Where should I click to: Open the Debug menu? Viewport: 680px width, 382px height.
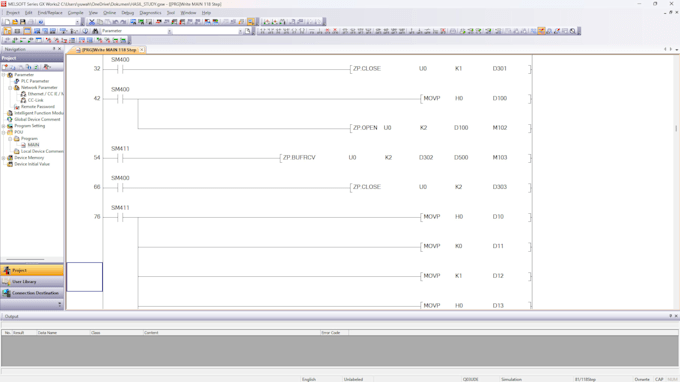point(128,13)
